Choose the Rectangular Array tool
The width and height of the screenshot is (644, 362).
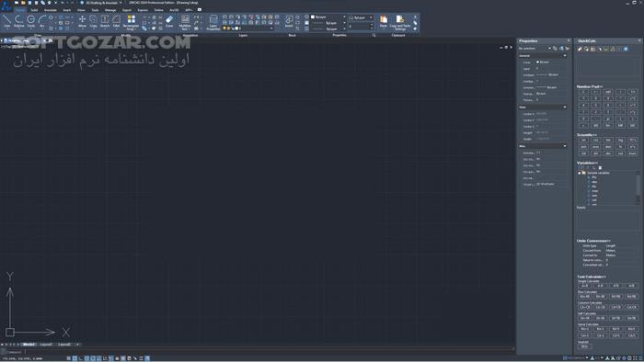(x=131, y=23)
